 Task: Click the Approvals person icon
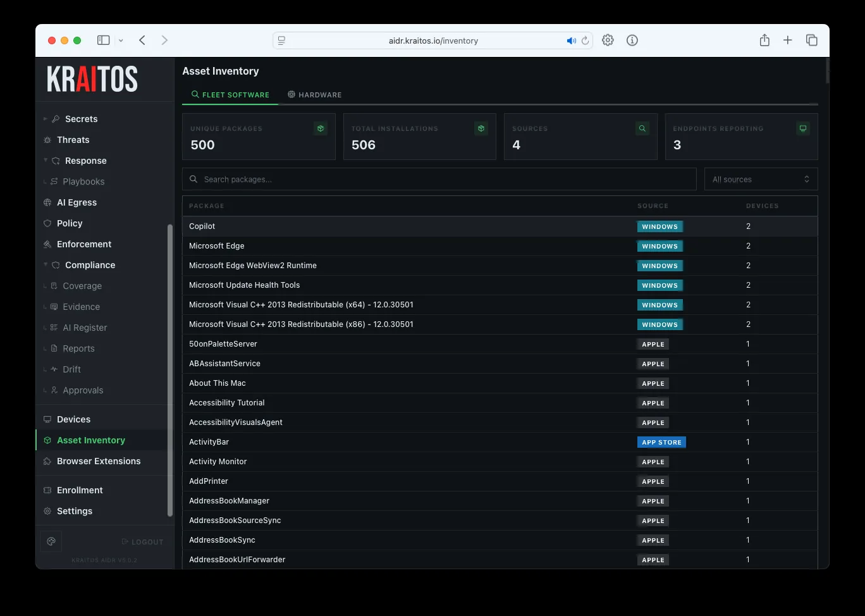[54, 390]
